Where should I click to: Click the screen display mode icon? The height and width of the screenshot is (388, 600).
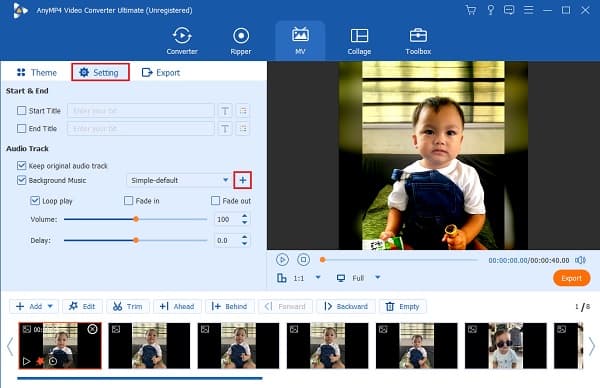coord(341,278)
